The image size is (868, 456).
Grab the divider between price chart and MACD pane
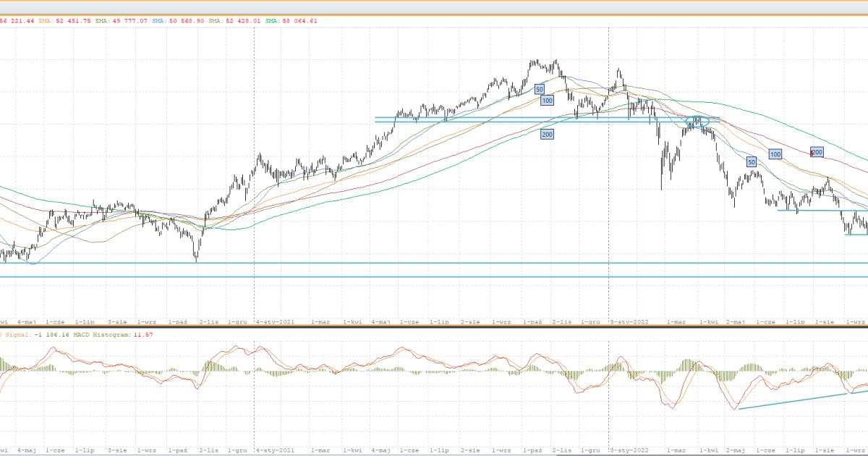(434, 326)
